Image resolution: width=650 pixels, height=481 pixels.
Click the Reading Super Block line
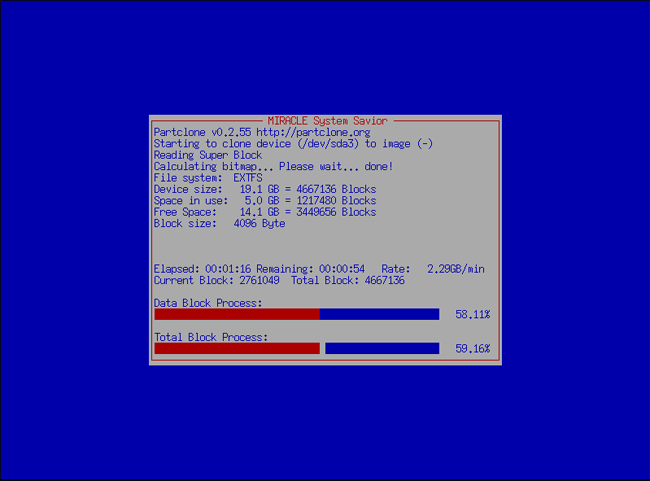(x=207, y=155)
